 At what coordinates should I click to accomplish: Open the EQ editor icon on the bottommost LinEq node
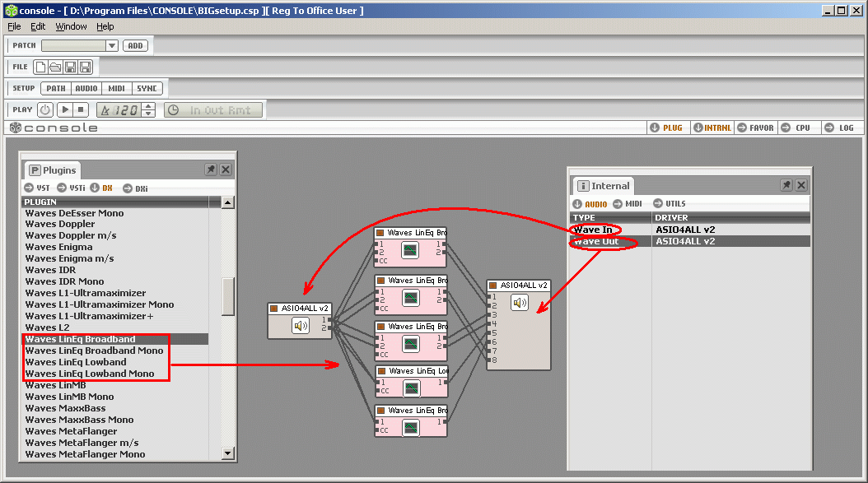[411, 428]
